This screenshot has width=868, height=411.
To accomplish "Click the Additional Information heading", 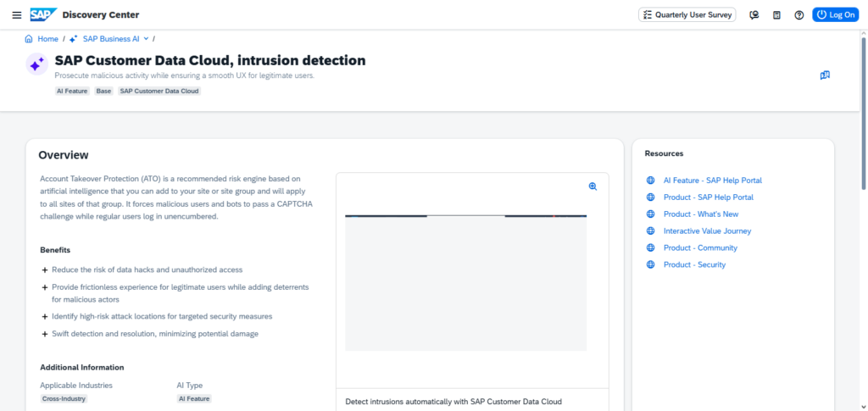I will pyautogui.click(x=82, y=367).
